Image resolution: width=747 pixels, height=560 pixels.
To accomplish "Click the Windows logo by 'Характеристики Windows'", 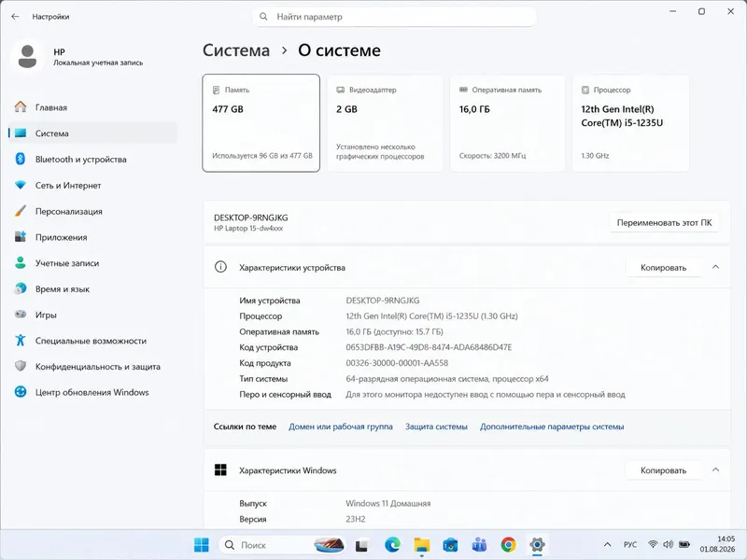I will [x=220, y=470].
